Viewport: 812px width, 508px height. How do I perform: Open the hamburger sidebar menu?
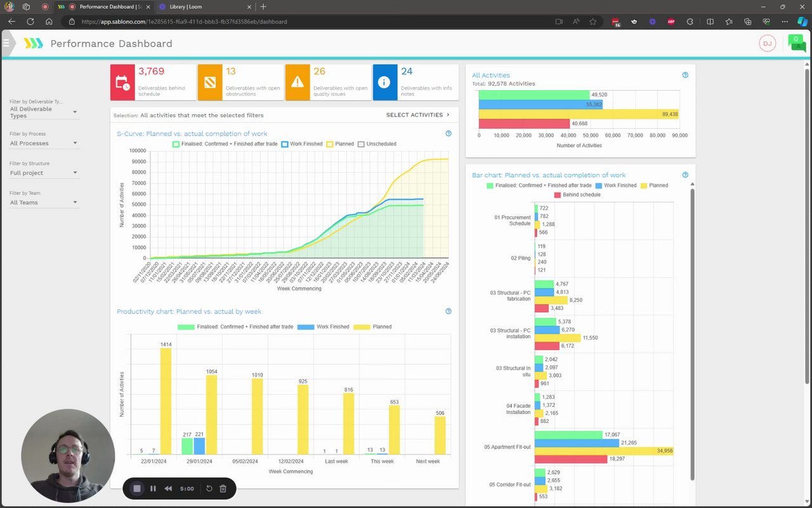[x=6, y=43]
